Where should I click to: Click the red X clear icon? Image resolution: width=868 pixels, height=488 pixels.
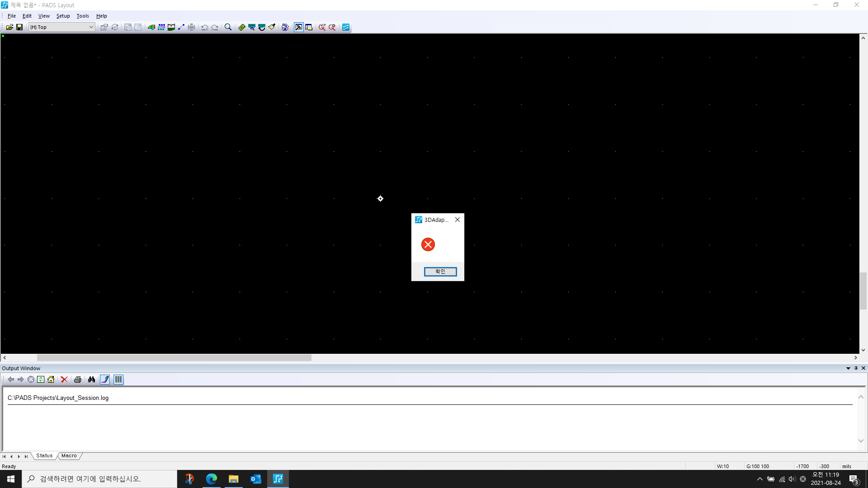[64, 380]
